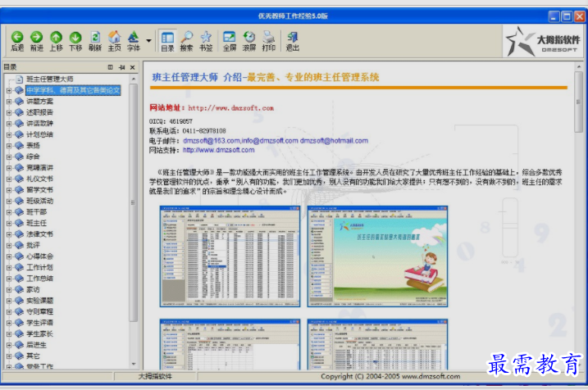
Task: Open the 书签 bookmarks tool
Action: pyautogui.click(x=206, y=41)
